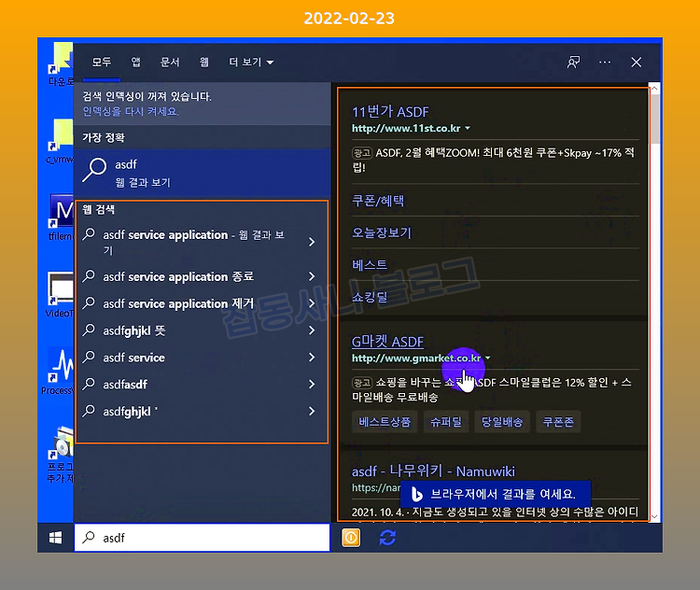
Task: Expand arrow for asdfasdf suggestion
Action: 312,384
